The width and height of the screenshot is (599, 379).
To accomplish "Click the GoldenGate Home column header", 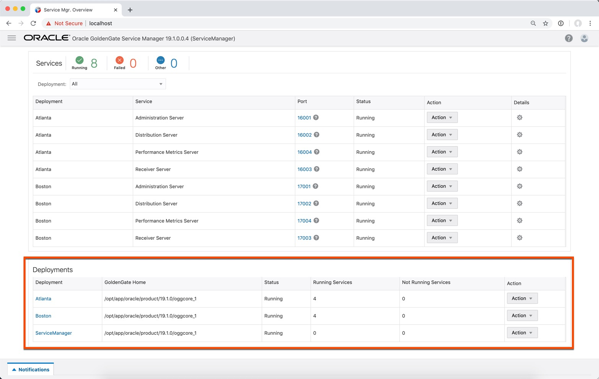I will coord(125,282).
